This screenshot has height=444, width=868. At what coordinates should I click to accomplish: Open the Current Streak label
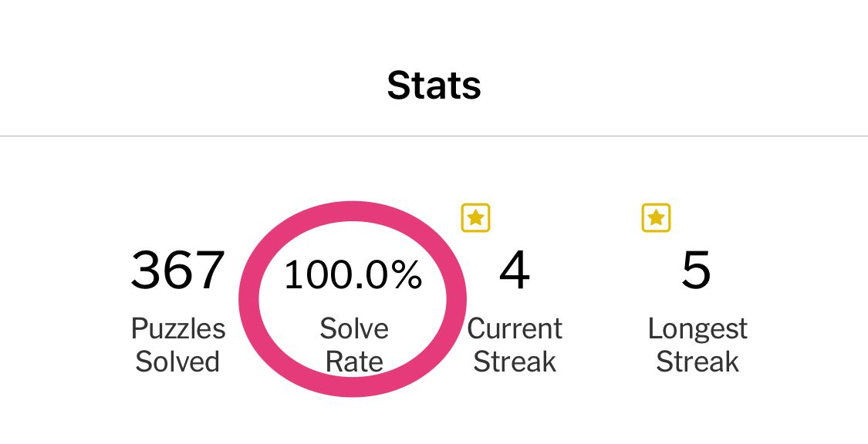[515, 345]
